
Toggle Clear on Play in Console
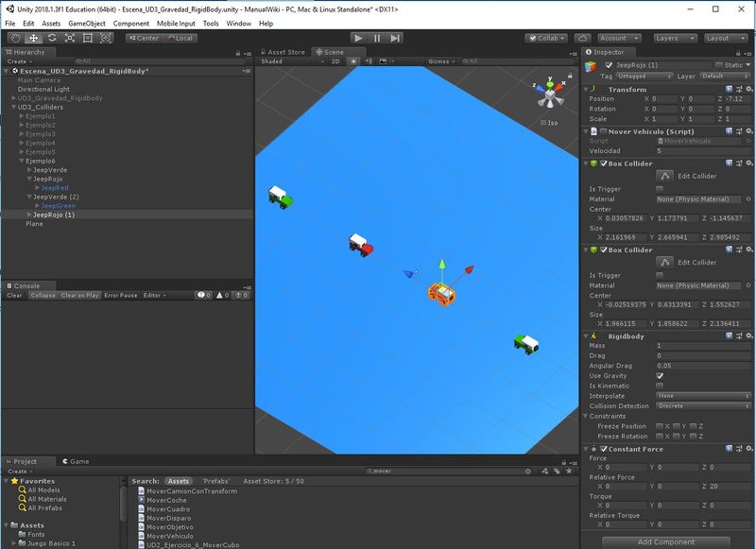[79, 295]
